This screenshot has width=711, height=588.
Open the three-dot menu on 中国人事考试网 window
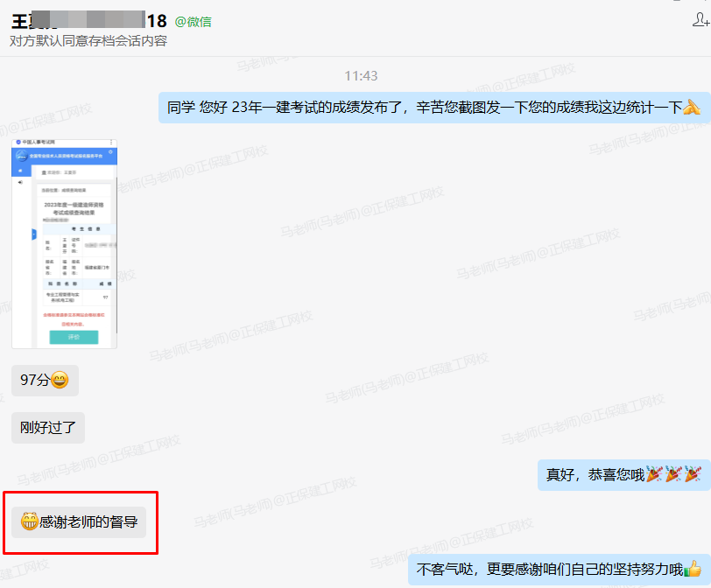pos(111,141)
